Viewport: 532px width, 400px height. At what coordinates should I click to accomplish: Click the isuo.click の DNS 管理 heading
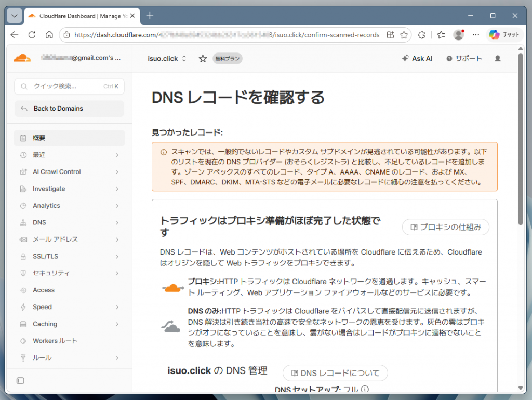218,370
